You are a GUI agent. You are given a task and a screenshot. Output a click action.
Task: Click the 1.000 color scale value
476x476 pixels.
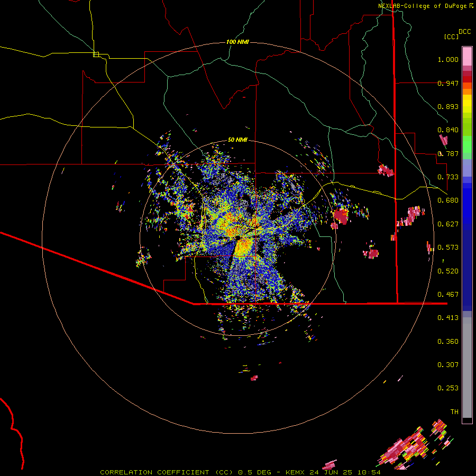[x=448, y=59]
